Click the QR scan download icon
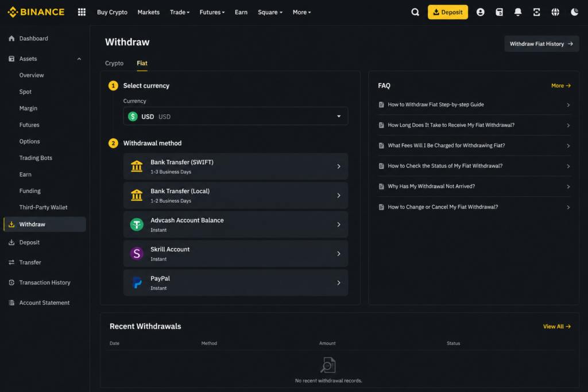The height and width of the screenshot is (392, 588). [537, 12]
